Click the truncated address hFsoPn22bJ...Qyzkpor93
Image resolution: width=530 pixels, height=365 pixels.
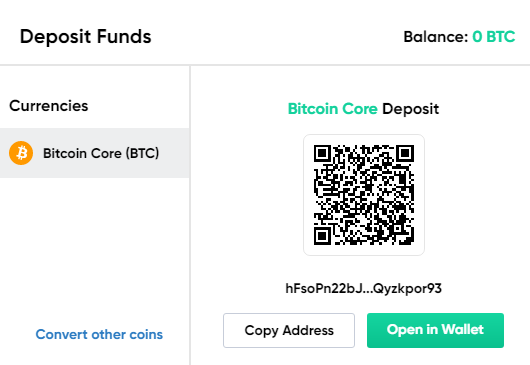(364, 288)
